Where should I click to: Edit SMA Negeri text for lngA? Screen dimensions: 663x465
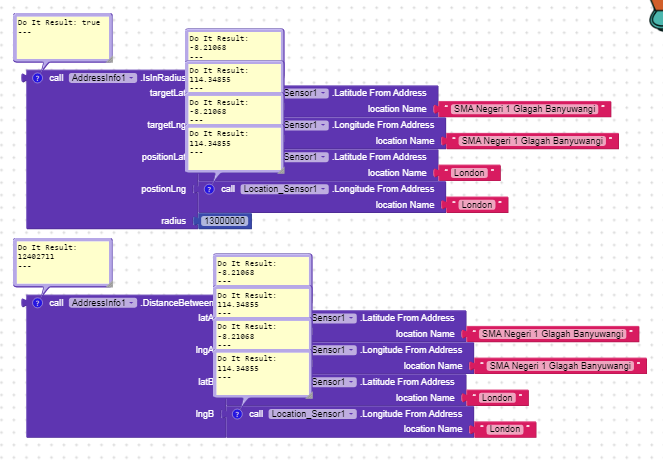point(560,366)
